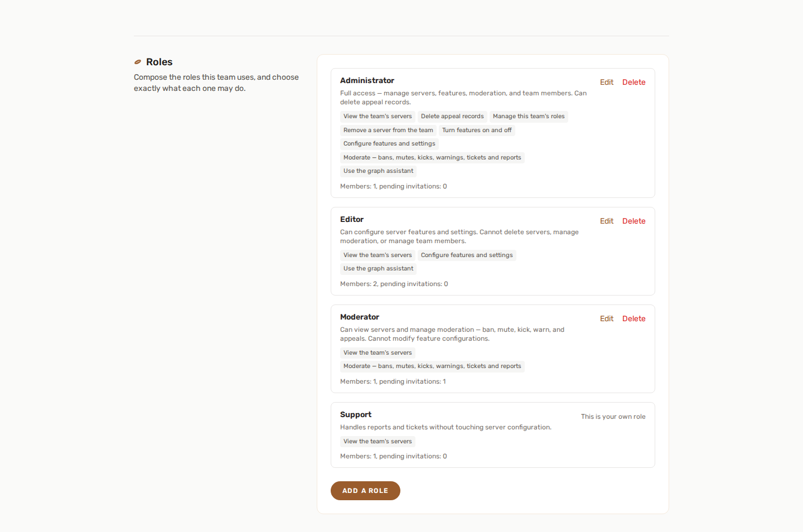Select the Support role title
Image resolution: width=803 pixels, height=532 pixels.
[x=356, y=414]
